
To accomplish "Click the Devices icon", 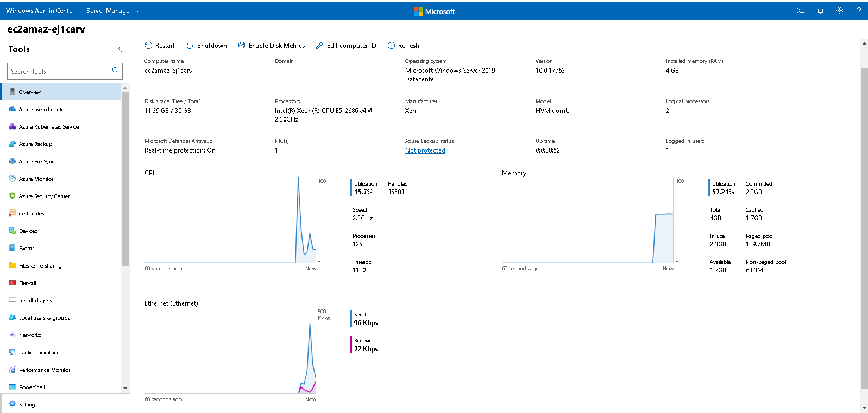I will 12,231.
